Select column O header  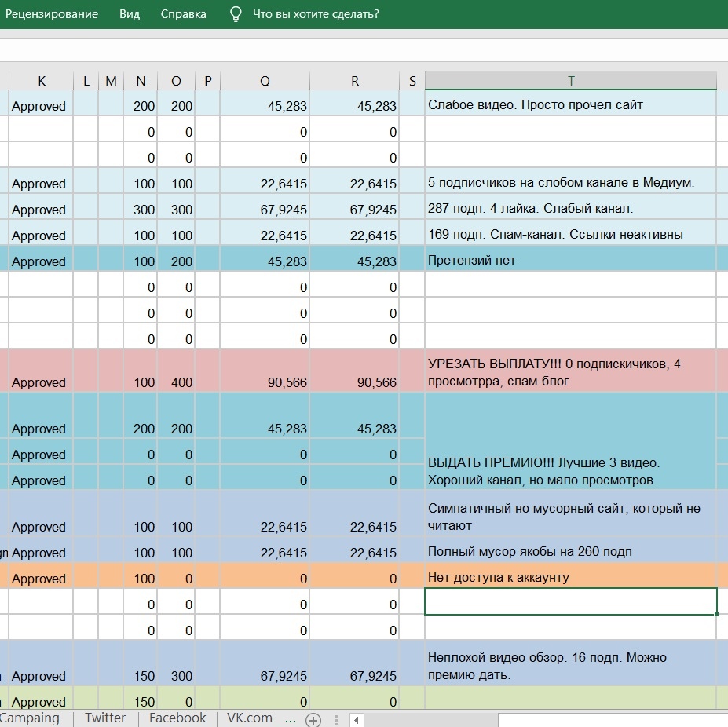tap(176, 81)
